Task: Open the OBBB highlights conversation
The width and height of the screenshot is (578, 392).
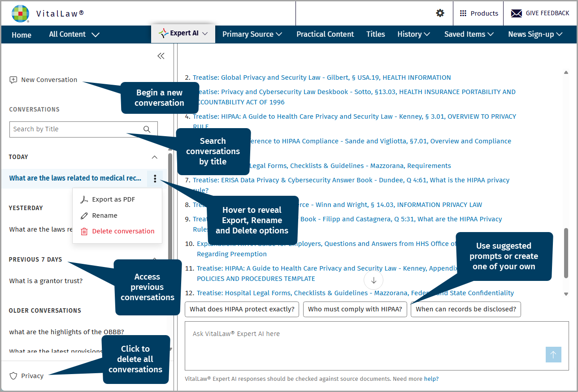Action: pos(66,332)
